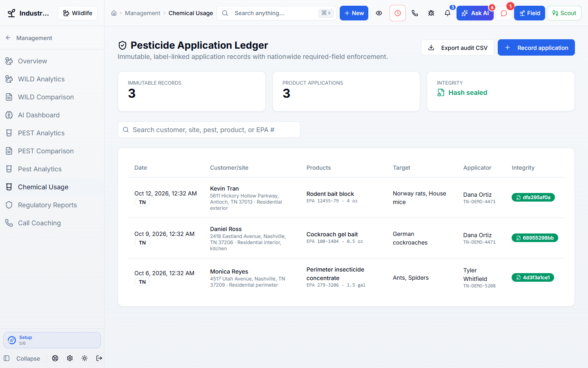
Task: Focus the Search anything box
Action: pyautogui.click(x=276, y=13)
